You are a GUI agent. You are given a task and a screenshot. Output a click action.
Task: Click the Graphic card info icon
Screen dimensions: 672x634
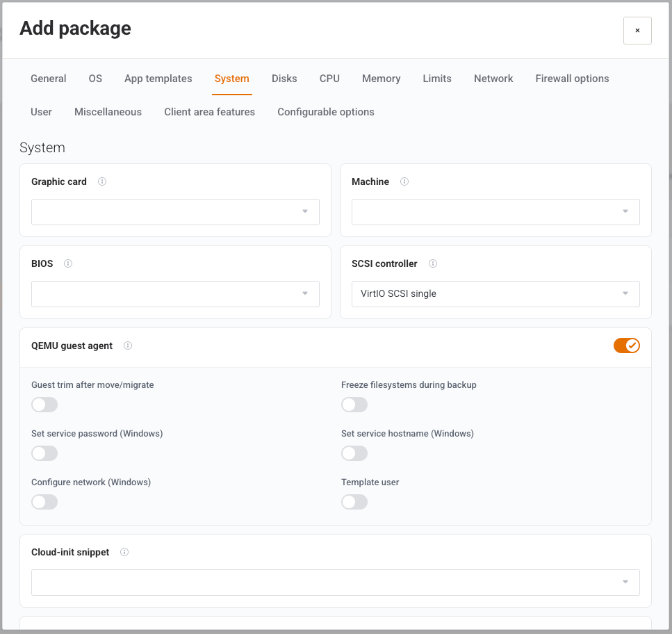click(x=102, y=181)
